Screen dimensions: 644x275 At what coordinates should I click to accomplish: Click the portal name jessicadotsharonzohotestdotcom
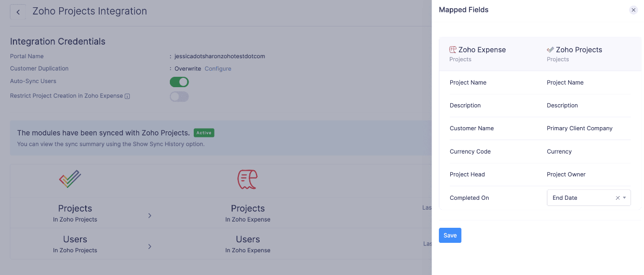click(x=220, y=56)
